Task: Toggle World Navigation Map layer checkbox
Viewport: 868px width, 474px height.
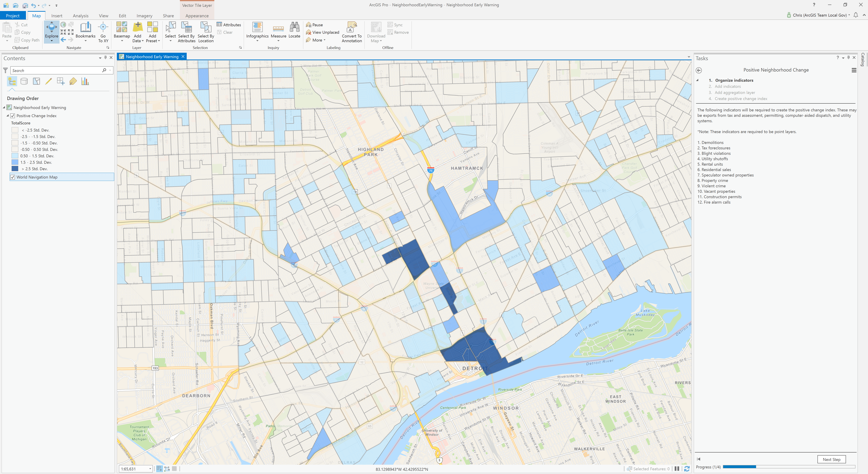Action: point(13,177)
